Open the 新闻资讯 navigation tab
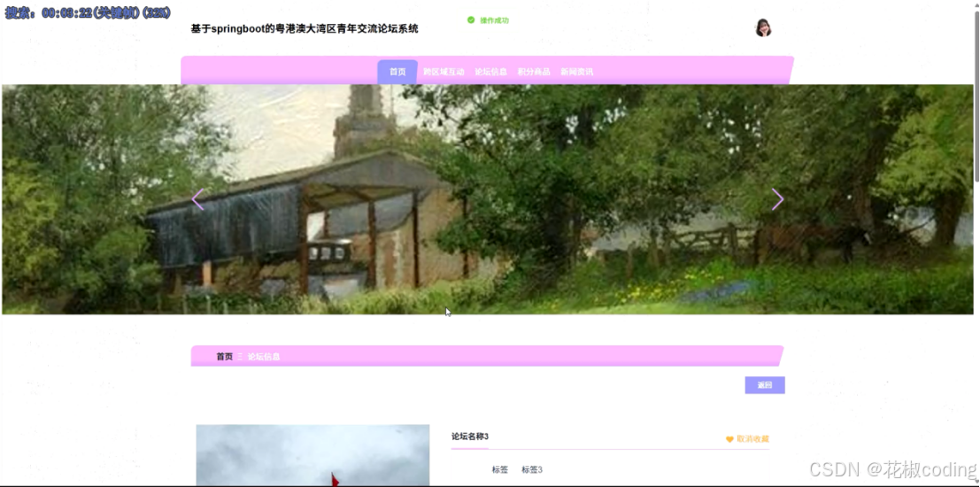 pos(577,72)
